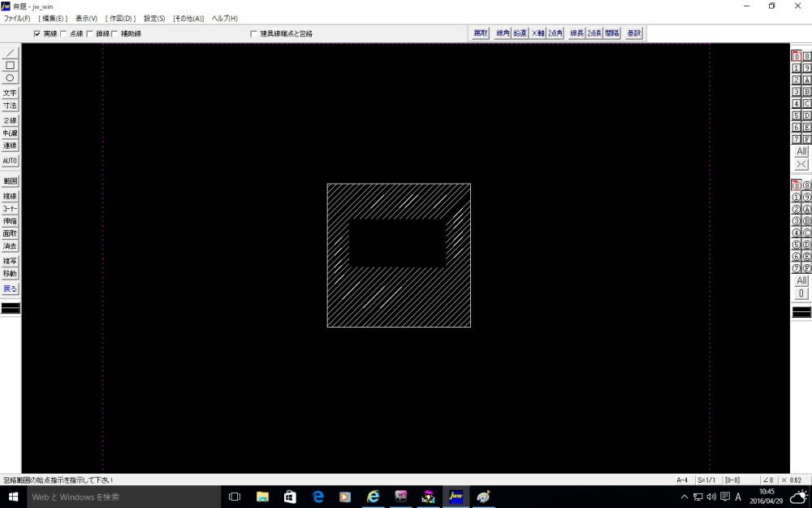Image resolution: width=812 pixels, height=508 pixels.
Task: Click the × 0.62 zoom indicator
Action: point(793,480)
